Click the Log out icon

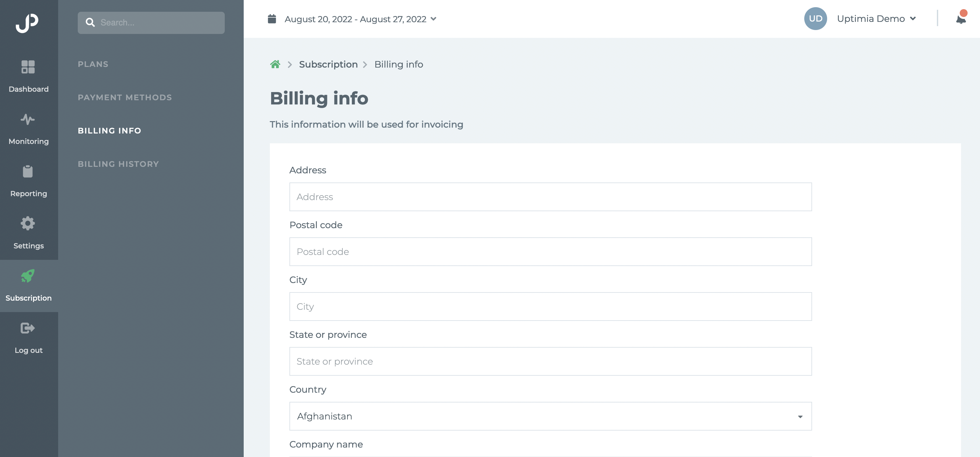coord(28,328)
